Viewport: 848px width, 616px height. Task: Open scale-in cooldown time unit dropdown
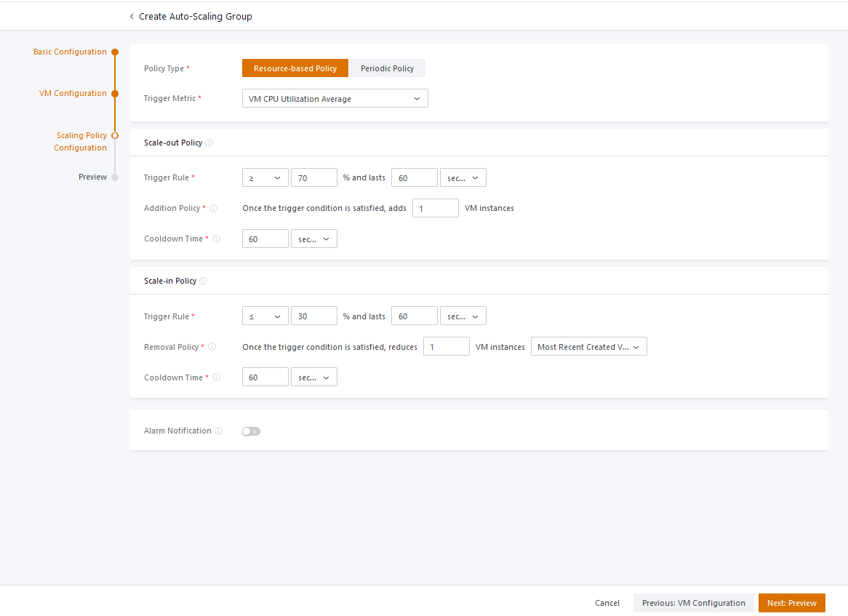click(313, 378)
